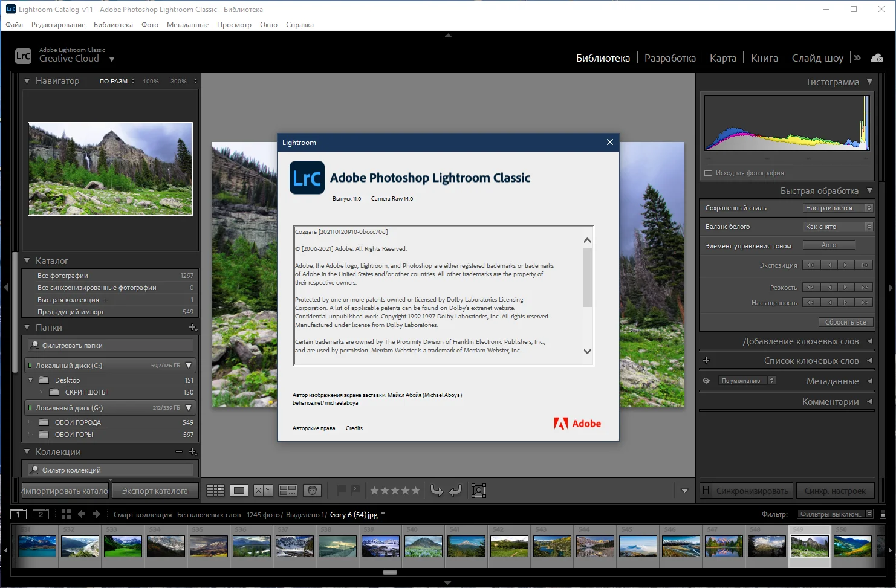The height and width of the screenshot is (588, 896).
Task: Rotate photo clockwise arrow icon
Action: (456, 491)
